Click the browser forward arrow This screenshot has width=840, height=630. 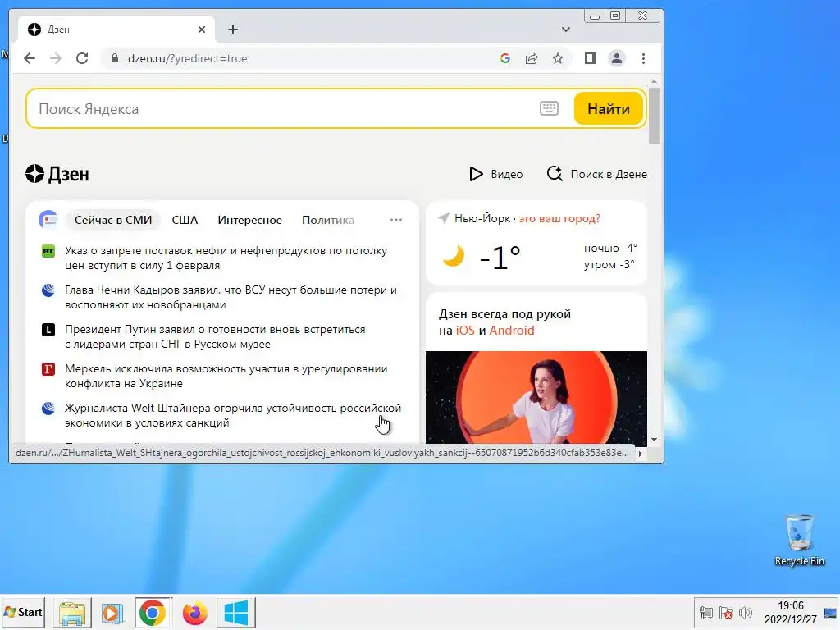tap(56, 58)
